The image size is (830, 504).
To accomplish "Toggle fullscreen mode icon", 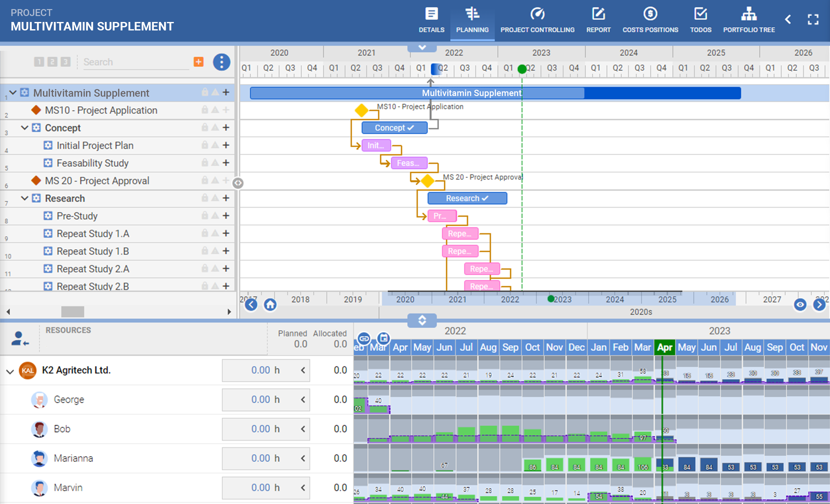I will (813, 19).
